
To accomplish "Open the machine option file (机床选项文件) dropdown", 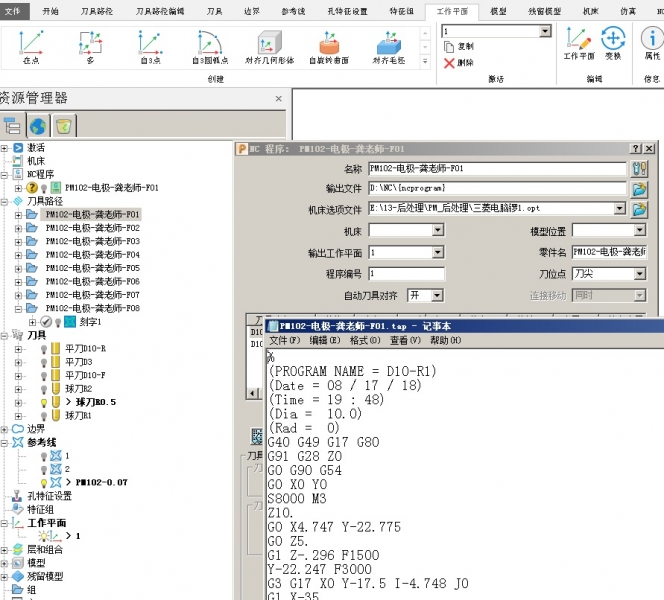I will (x=620, y=208).
